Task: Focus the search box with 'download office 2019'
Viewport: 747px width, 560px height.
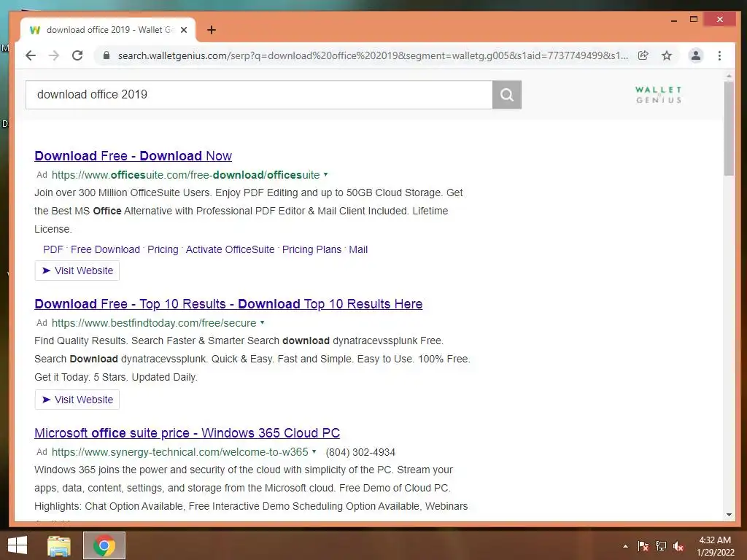Action: pyautogui.click(x=259, y=95)
